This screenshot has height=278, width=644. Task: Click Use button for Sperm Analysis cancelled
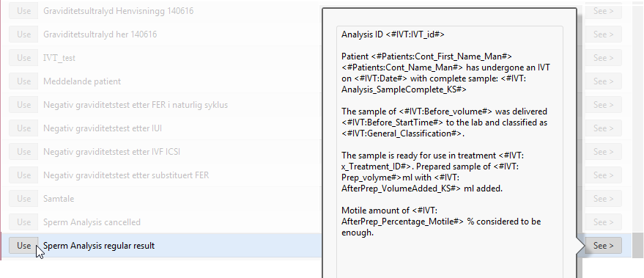tap(23, 222)
